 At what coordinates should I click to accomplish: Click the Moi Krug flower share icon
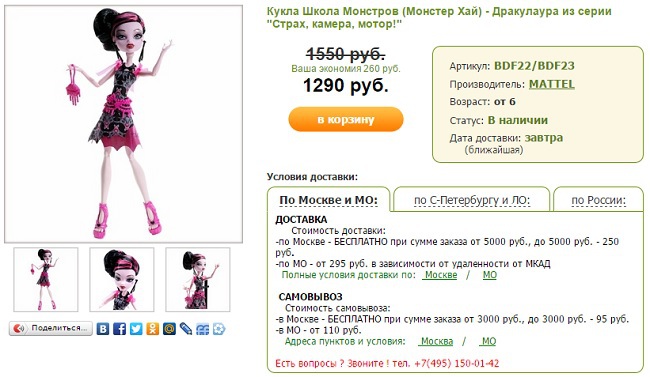pos(219,329)
